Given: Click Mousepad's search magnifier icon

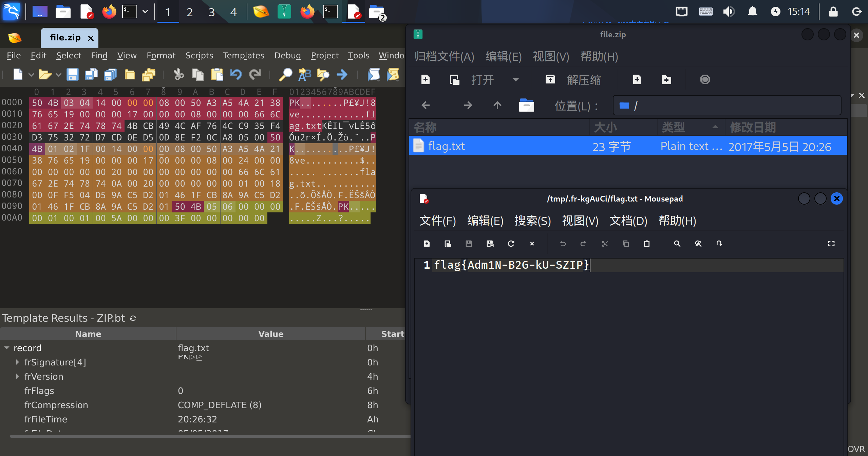Looking at the screenshot, I should click(677, 244).
